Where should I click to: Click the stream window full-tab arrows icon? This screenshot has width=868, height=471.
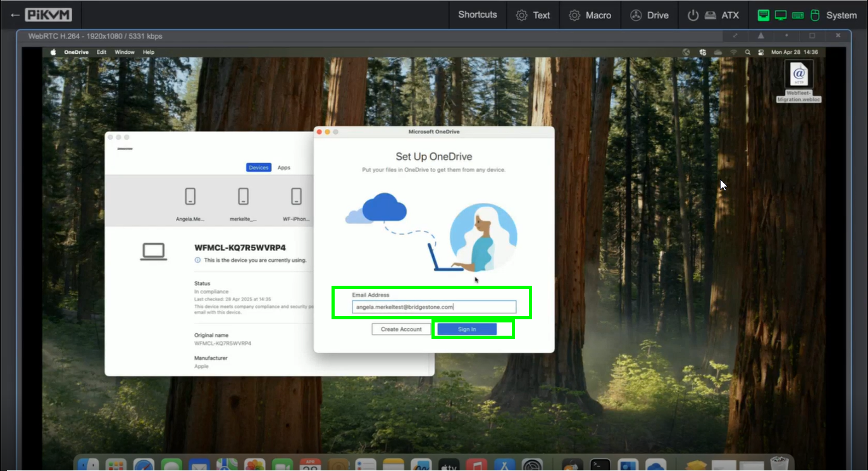point(736,36)
